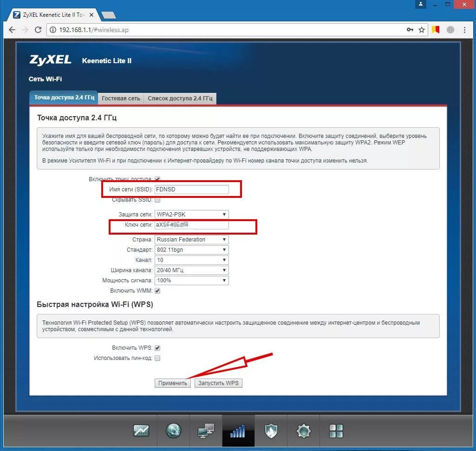
Task: Open the system settings gear icon
Action: pyautogui.click(x=304, y=431)
